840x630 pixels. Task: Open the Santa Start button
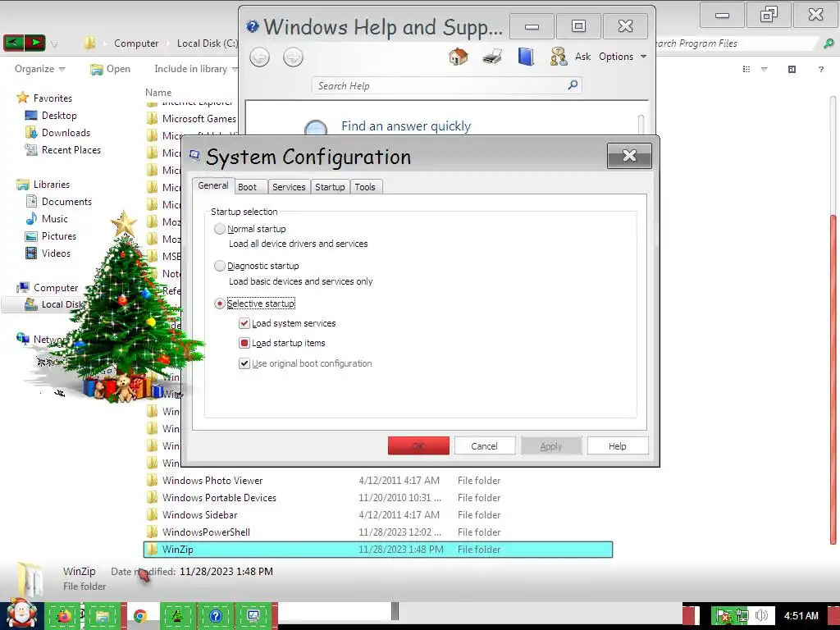21,614
